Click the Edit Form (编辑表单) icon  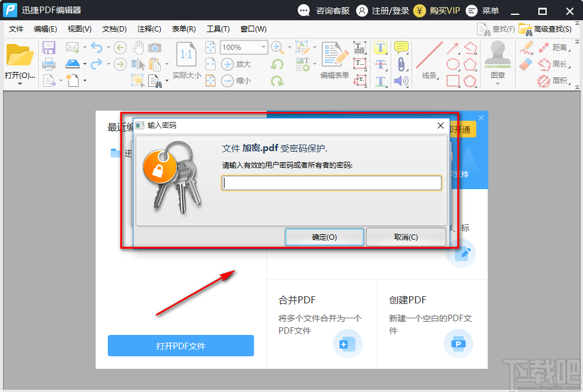point(335,54)
